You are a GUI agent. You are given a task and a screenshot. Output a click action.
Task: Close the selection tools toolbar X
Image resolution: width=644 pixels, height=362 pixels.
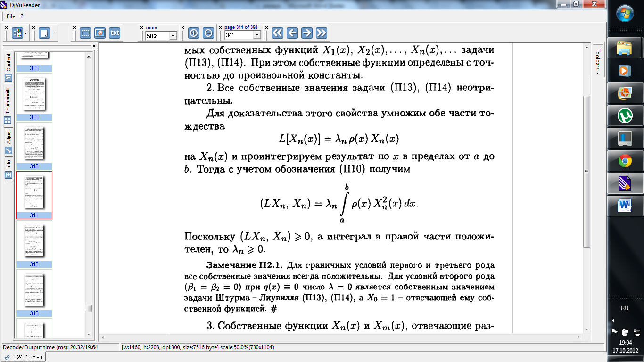tap(74, 27)
